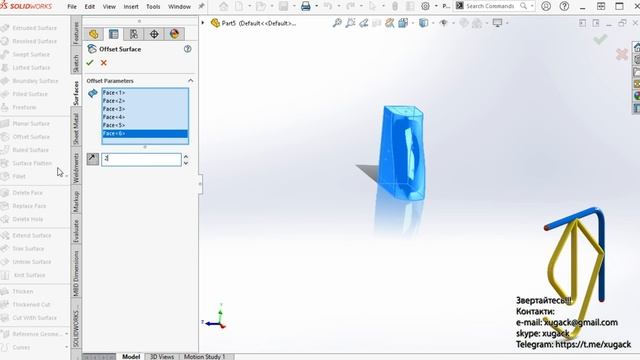Viewport: 640px width, 360px height.
Task: Pin the menu bar with the pushpin
Action: 201,6
